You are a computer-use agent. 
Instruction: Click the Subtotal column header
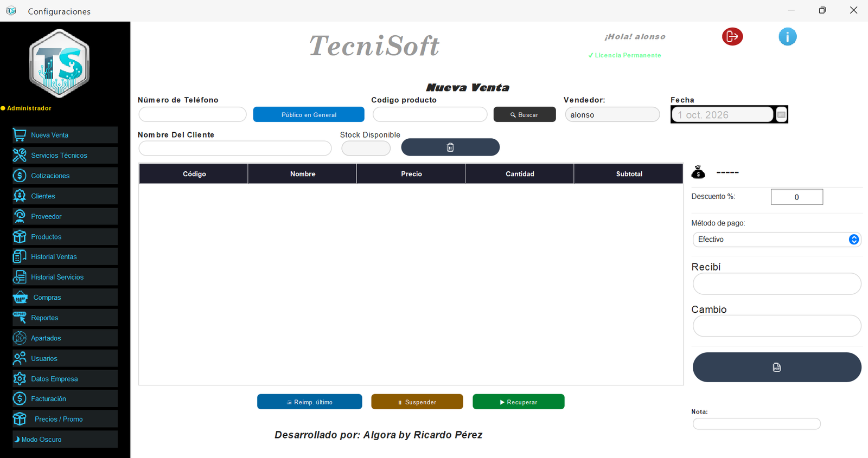click(x=629, y=173)
